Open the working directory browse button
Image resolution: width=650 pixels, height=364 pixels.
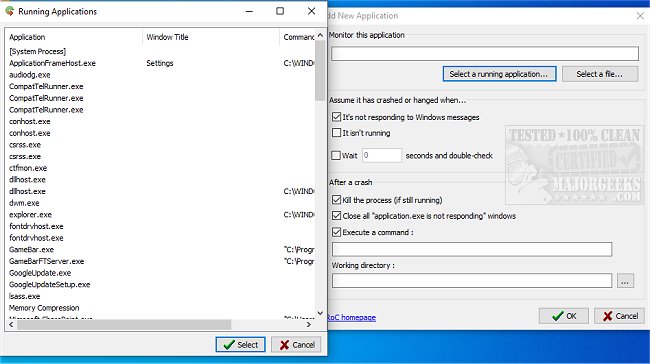pyautogui.click(x=625, y=281)
